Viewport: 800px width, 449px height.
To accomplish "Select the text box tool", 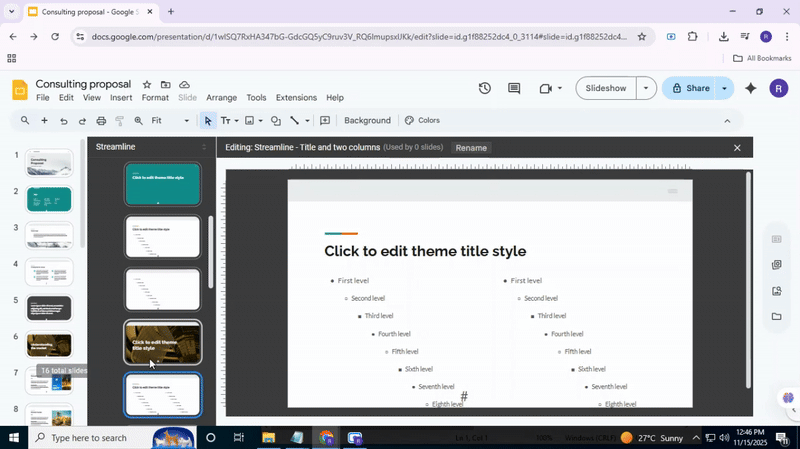I will pyautogui.click(x=225, y=121).
